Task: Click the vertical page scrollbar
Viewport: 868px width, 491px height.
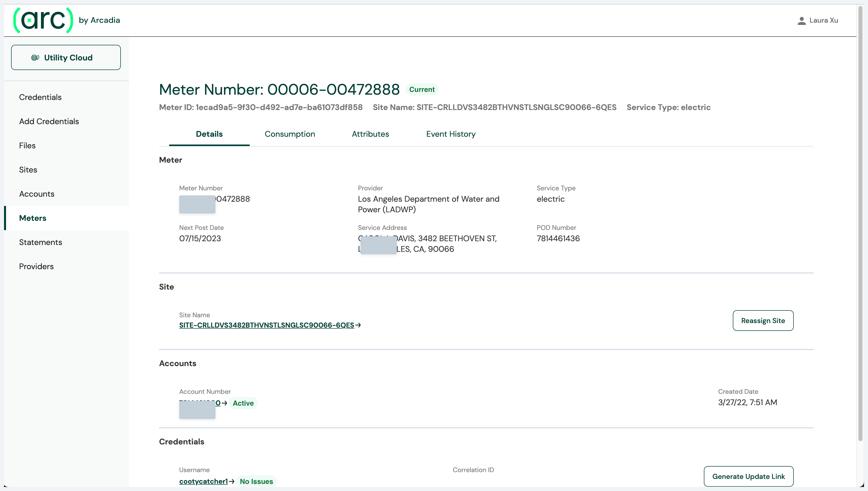Action: tap(861, 223)
